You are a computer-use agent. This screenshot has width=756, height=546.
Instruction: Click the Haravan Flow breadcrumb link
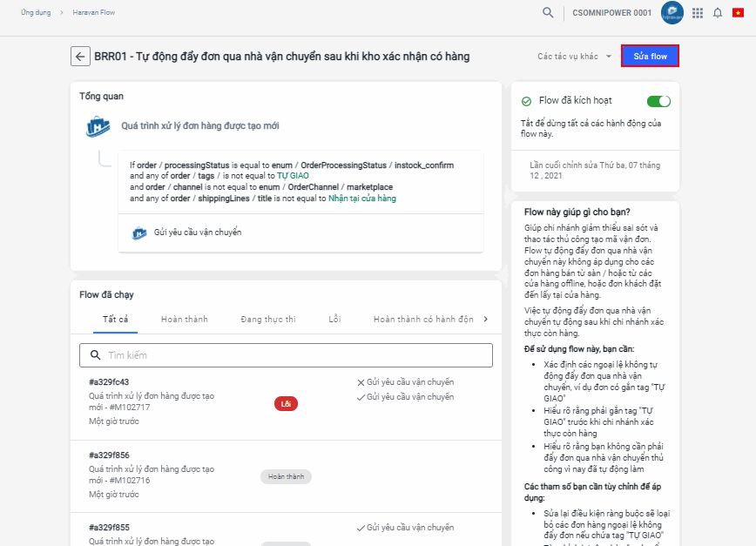pos(93,12)
